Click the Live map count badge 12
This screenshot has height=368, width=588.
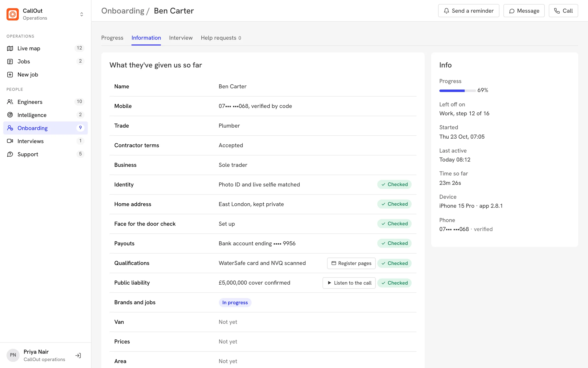click(79, 48)
